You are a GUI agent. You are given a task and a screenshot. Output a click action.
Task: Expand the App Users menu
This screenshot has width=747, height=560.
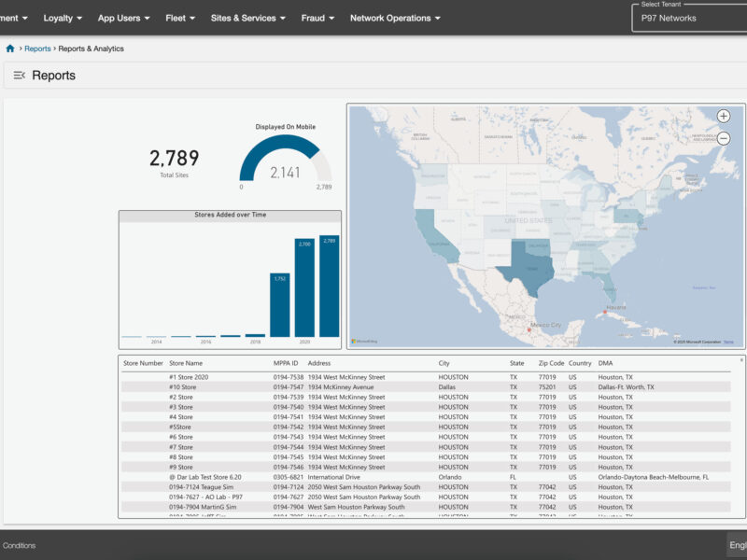124,18
